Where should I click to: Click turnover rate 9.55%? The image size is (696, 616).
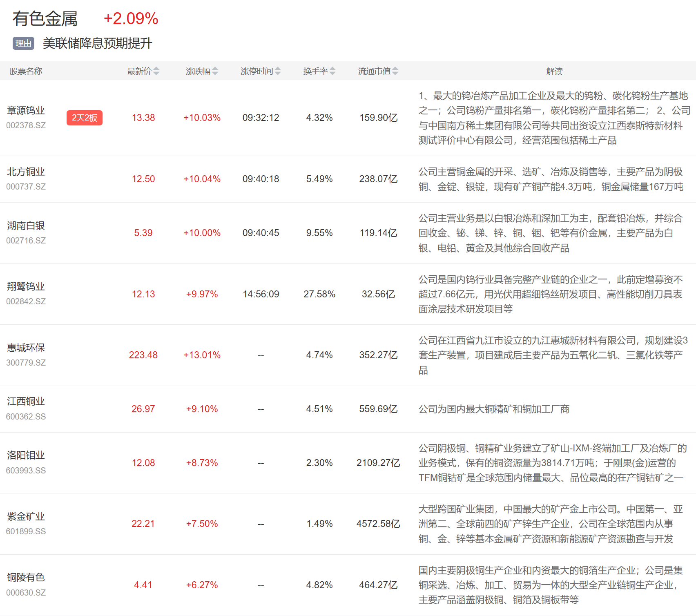[x=319, y=233]
